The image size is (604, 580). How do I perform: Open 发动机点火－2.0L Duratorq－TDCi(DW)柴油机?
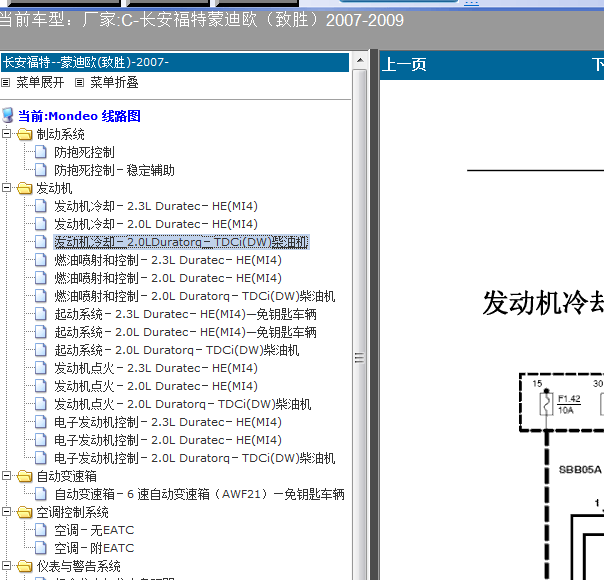tap(183, 404)
